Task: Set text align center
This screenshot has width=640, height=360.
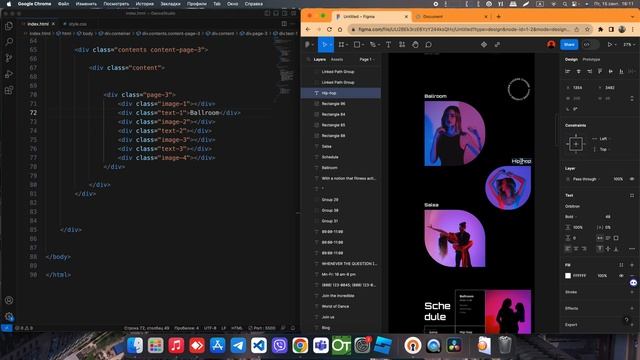Action: pyautogui.click(x=576, y=249)
